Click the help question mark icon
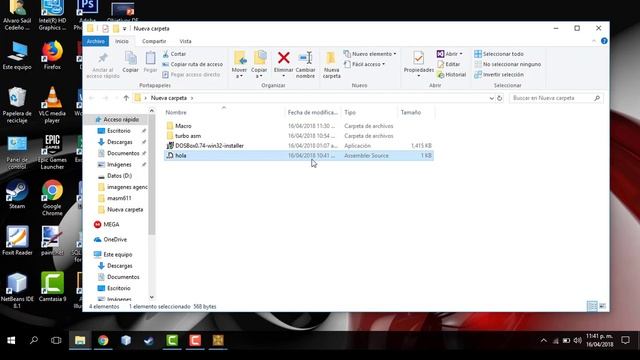This screenshot has width=640, height=360. click(x=604, y=41)
